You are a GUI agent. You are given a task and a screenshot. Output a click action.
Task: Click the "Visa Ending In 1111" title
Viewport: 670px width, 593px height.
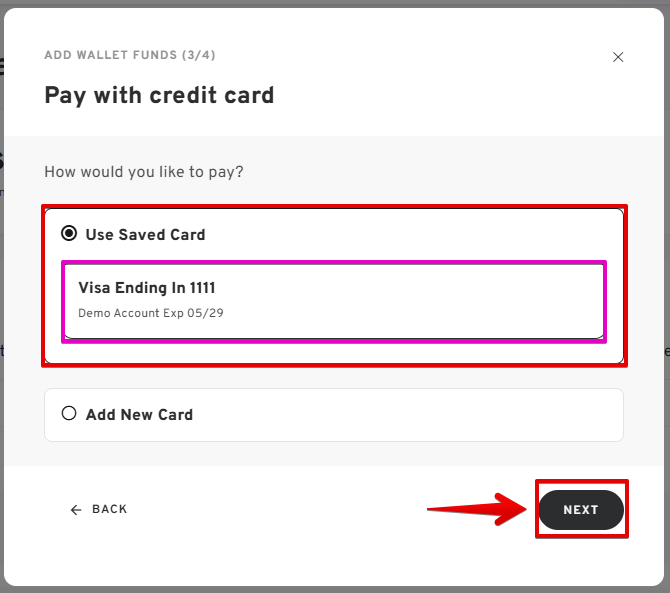tap(147, 288)
